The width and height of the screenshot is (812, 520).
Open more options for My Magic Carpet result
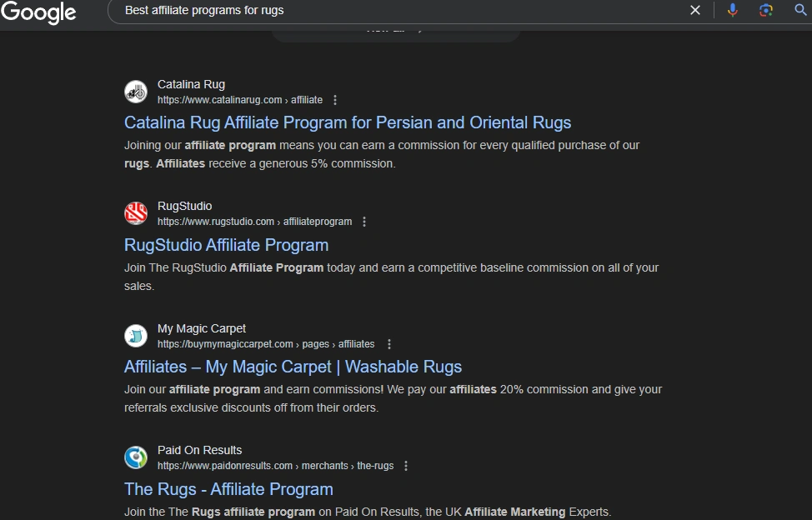click(x=389, y=344)
